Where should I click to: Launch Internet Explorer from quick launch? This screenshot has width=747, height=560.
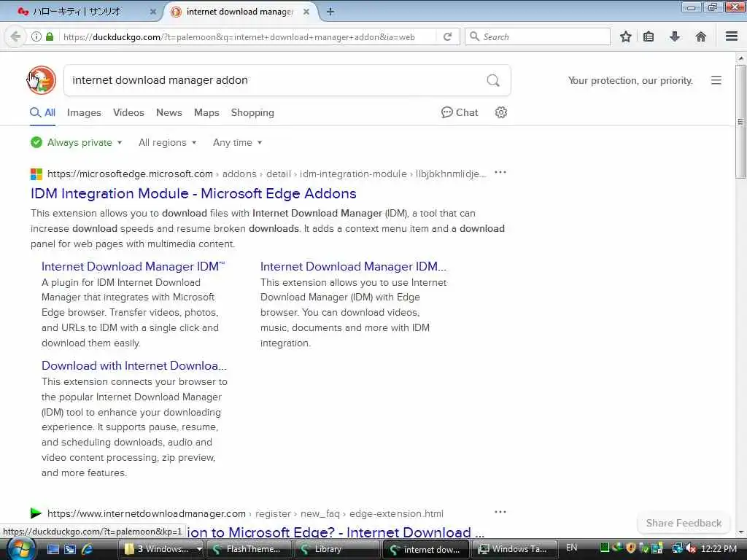(x=87, y=549)
